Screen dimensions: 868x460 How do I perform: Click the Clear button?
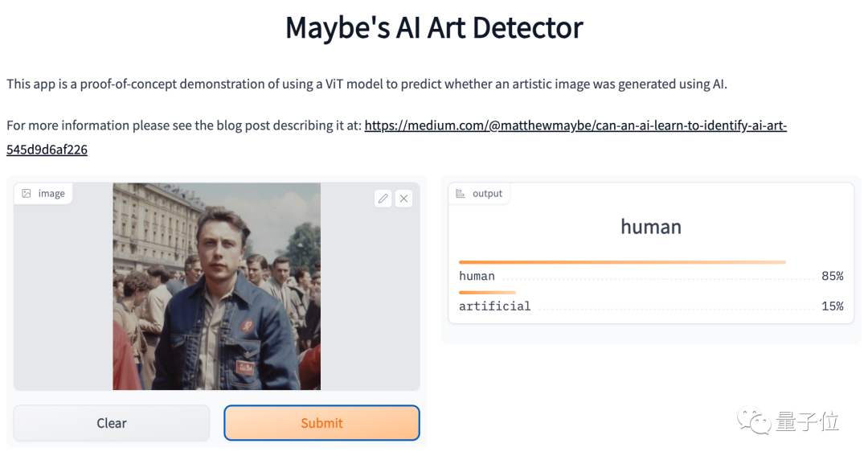click(x=112, y=423)
